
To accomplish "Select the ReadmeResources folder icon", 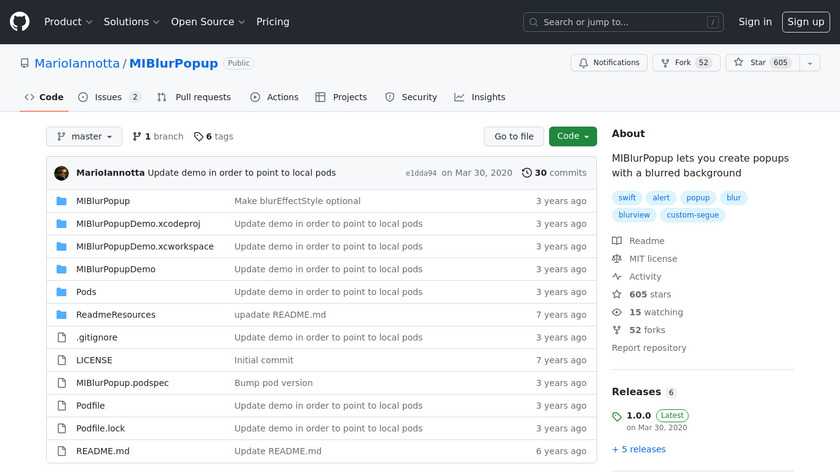I will 62,314.
